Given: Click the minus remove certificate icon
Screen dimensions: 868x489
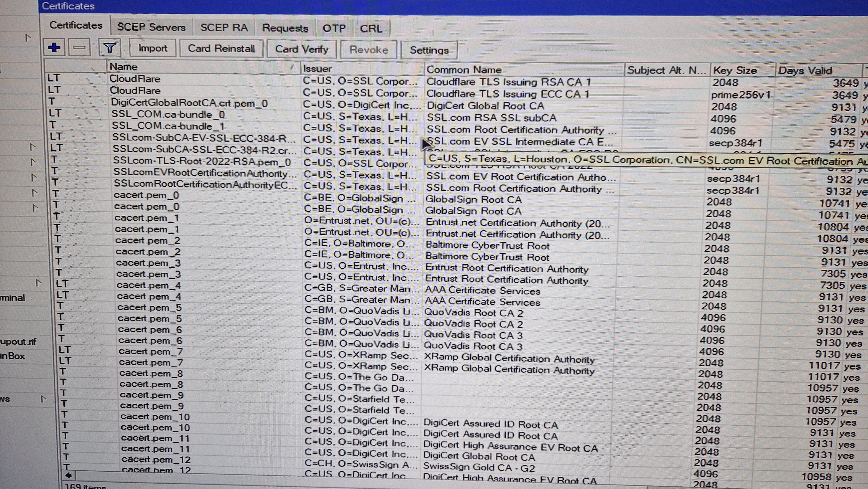Looking at the screenshot, I should (x=79, y=48).
